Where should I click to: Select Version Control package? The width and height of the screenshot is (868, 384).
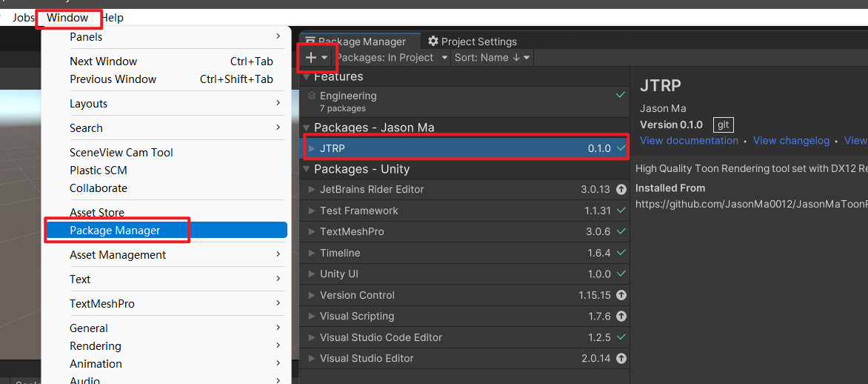click(464, 295)
